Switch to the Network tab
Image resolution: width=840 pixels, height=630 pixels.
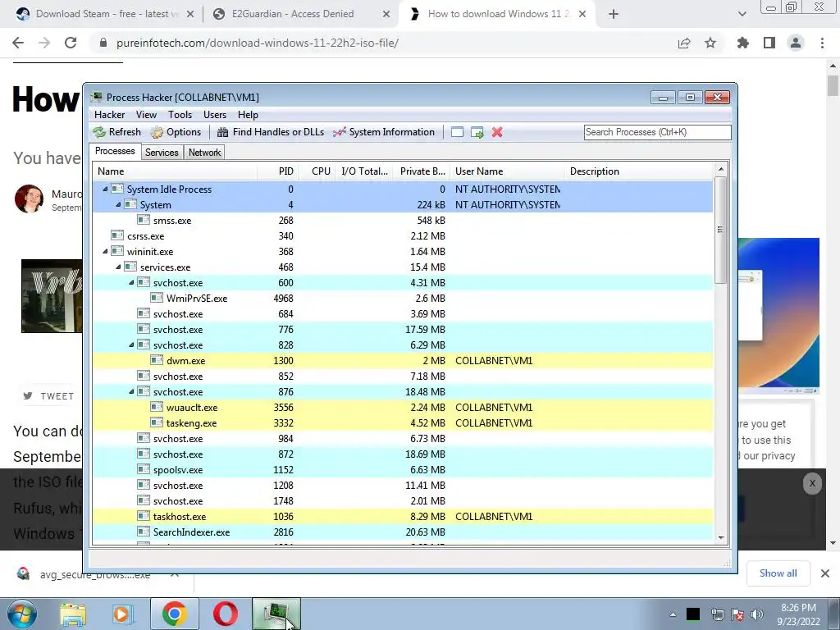pyautogui.click(x=204, y=153)
